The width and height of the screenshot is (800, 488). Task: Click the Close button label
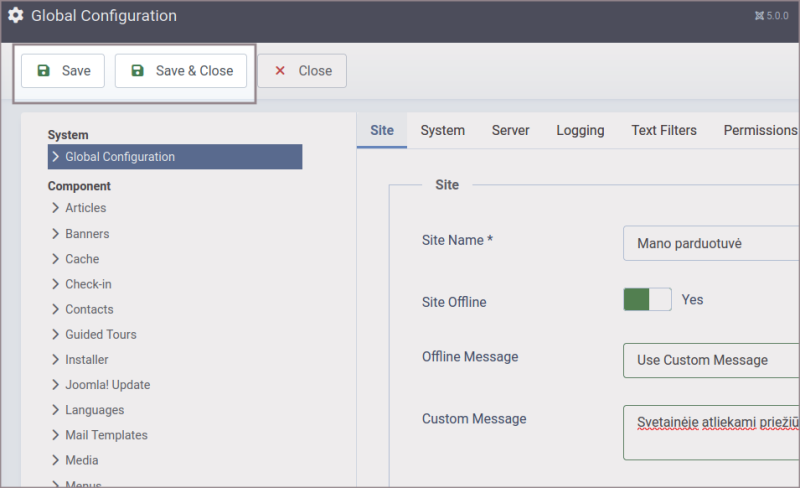[x=315, y=70]
